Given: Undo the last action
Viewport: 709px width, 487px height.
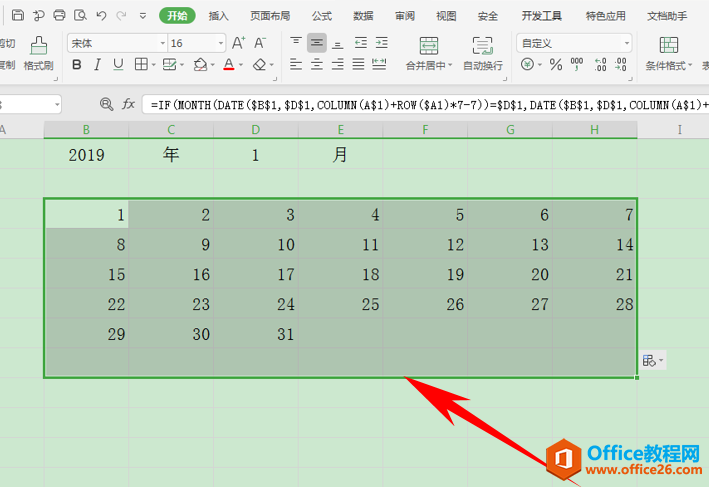Looking at the screenshot, I should (101, 16).
